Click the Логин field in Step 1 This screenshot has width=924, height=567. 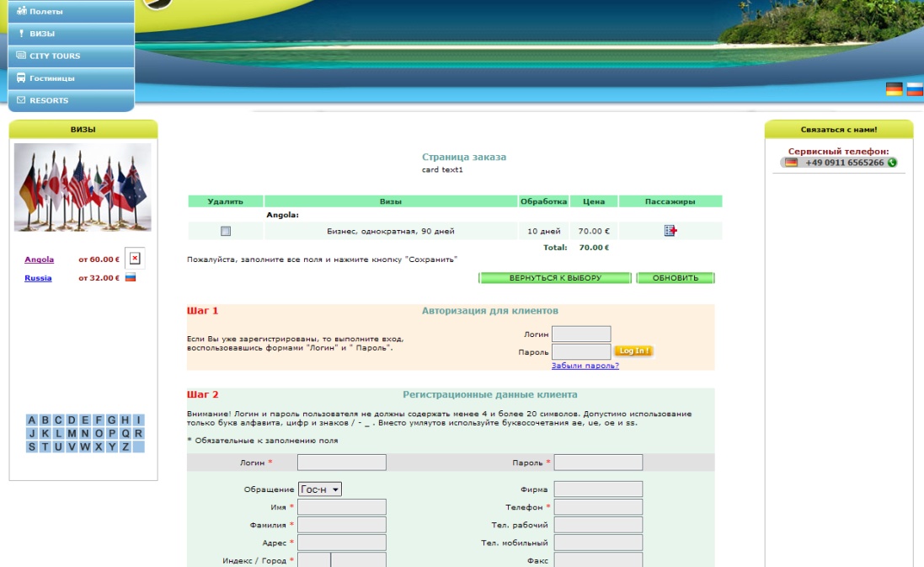[581, 334]
